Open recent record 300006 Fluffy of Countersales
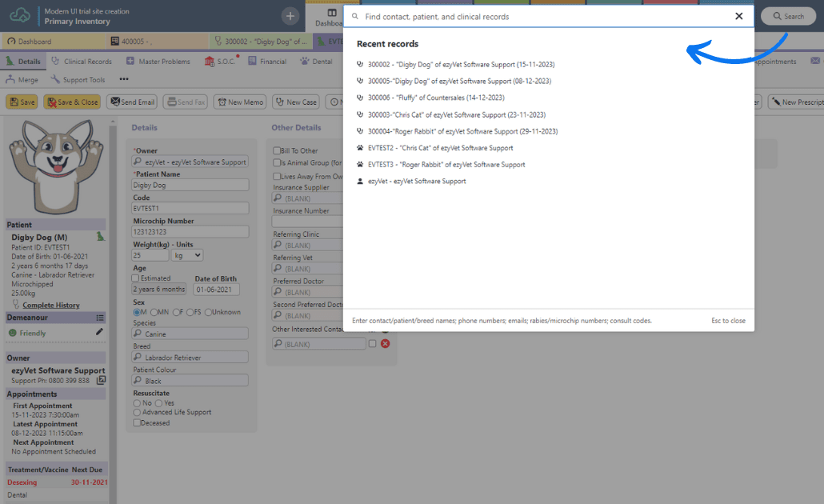 [x=435, y=98]
